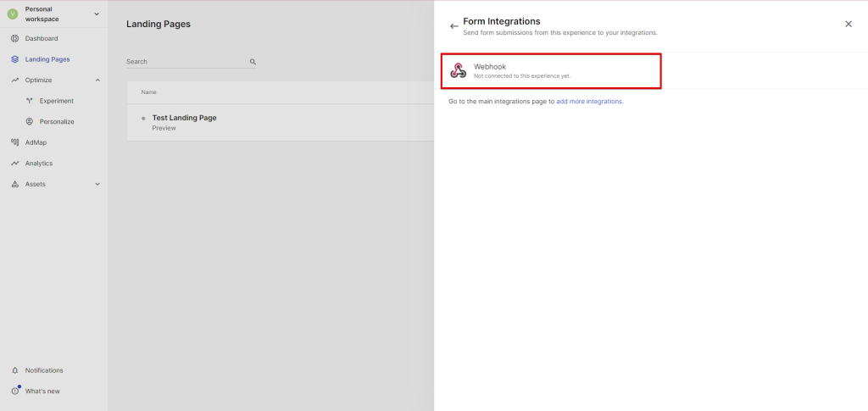Click the Notifications bell icon
868x411 pixels.
pyautogui.click(x=15, y=370)
